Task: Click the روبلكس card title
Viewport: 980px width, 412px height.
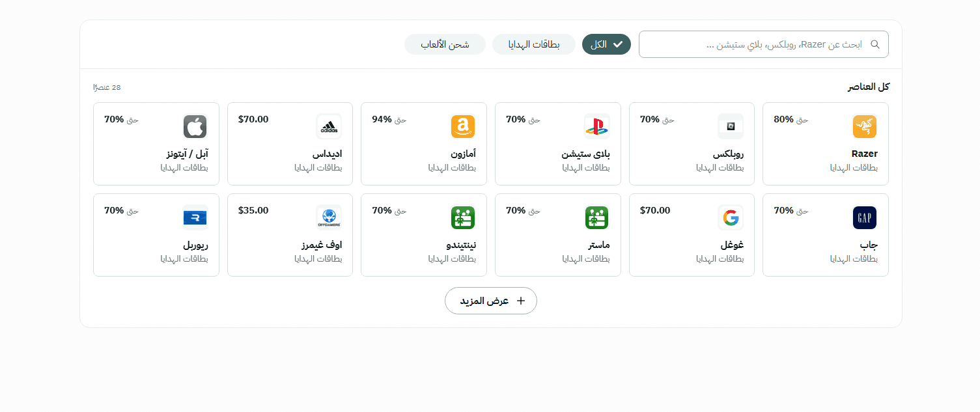Action: [x=728, y=154]
